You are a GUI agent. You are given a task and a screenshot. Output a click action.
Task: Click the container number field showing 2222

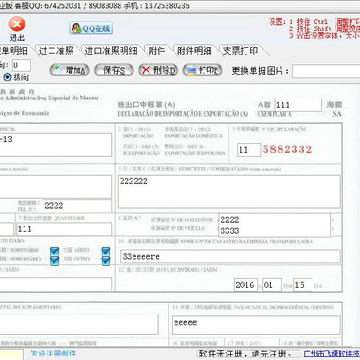click(x=274, y=220)
